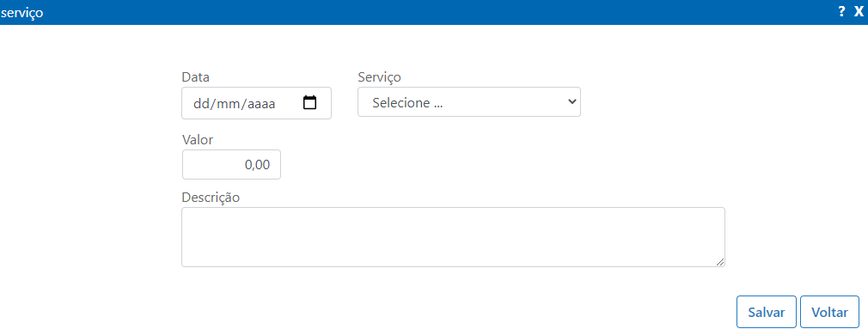Go back using the Voltar button
Image resolution: width=868 pixels, height=329 pixels.
[829, 312]
